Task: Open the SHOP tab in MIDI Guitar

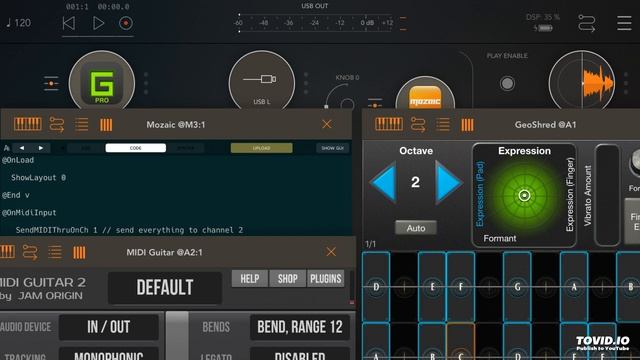Action: 287,278
